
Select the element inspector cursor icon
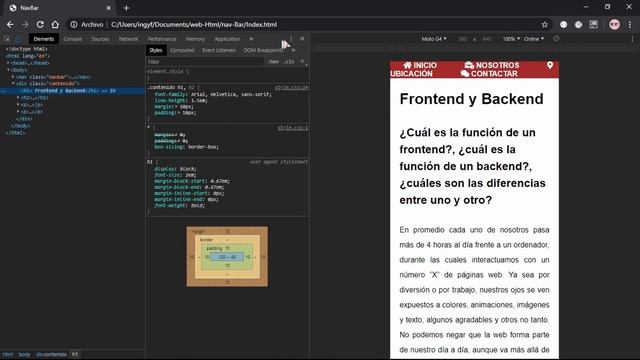(x=7, y=39)
